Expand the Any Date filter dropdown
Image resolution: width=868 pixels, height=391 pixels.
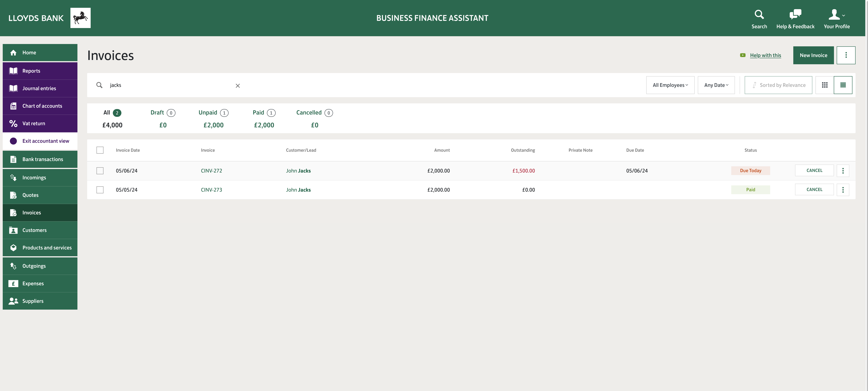tap(716, 85)
